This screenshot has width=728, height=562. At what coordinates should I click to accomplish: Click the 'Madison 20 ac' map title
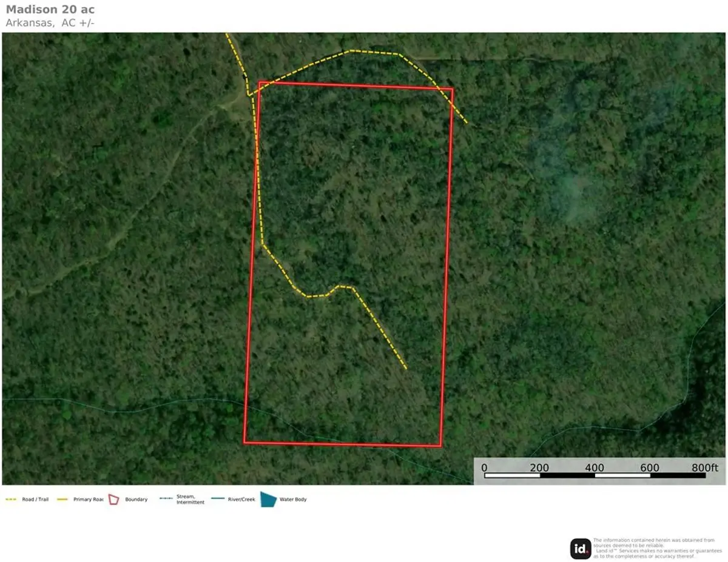point(50,10)
